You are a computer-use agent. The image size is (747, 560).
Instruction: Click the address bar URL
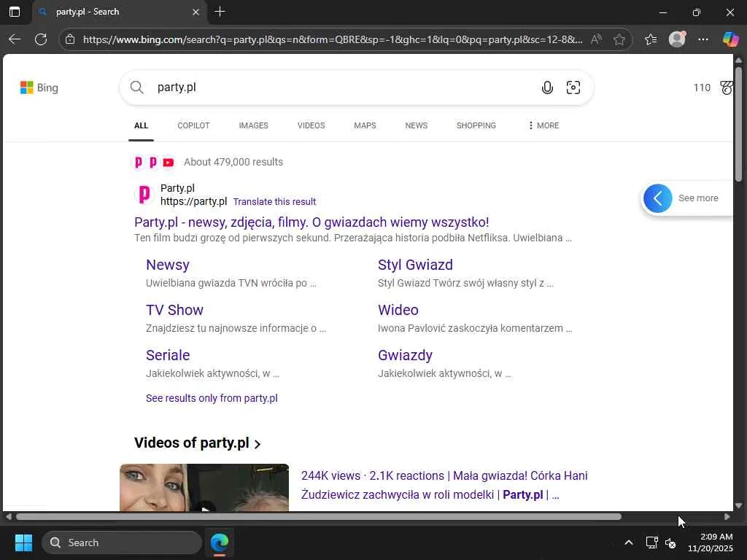(332, 39)
